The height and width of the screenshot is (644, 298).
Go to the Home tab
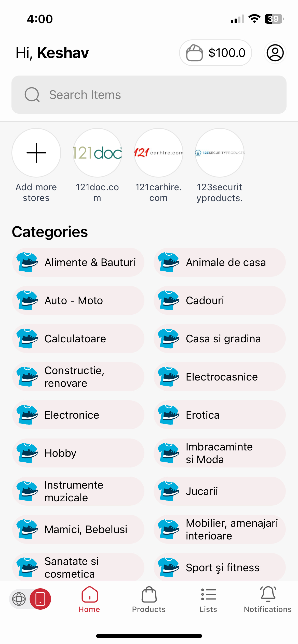point(89,600)
